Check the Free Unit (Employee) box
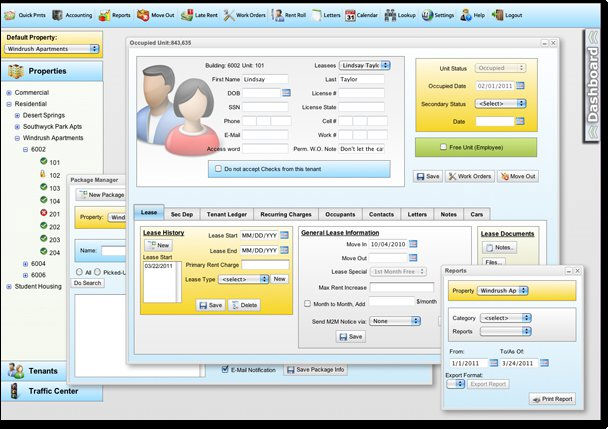Screen dimensions: 608x429 443,147
